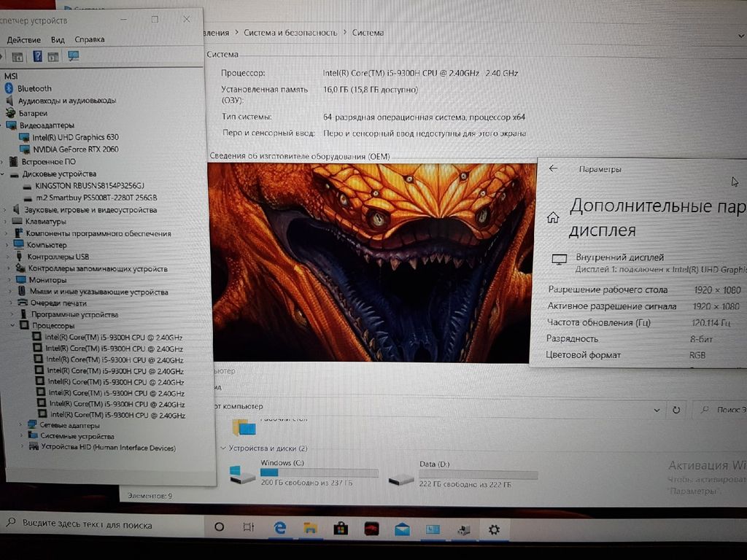Collapse the Дисковые устройства node
747x560 pixels.
point(3,174)
